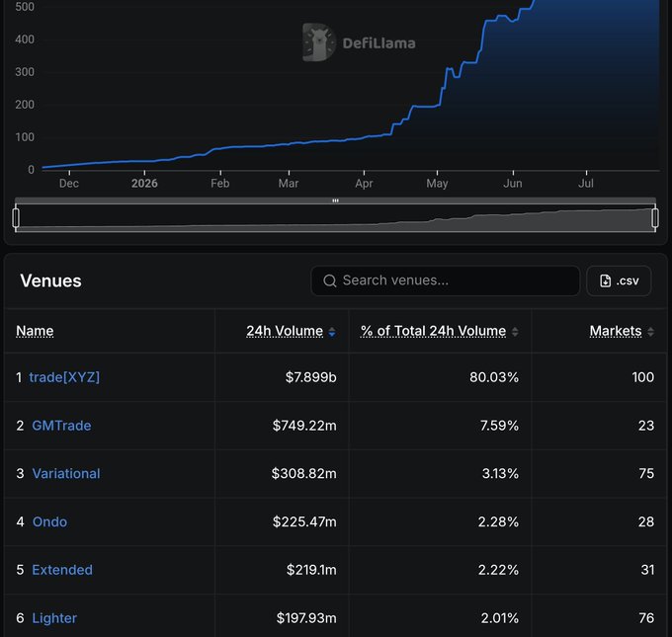The image size is (672, 637).
Task: Click the right handle of chart range slider
Action: 655,217
